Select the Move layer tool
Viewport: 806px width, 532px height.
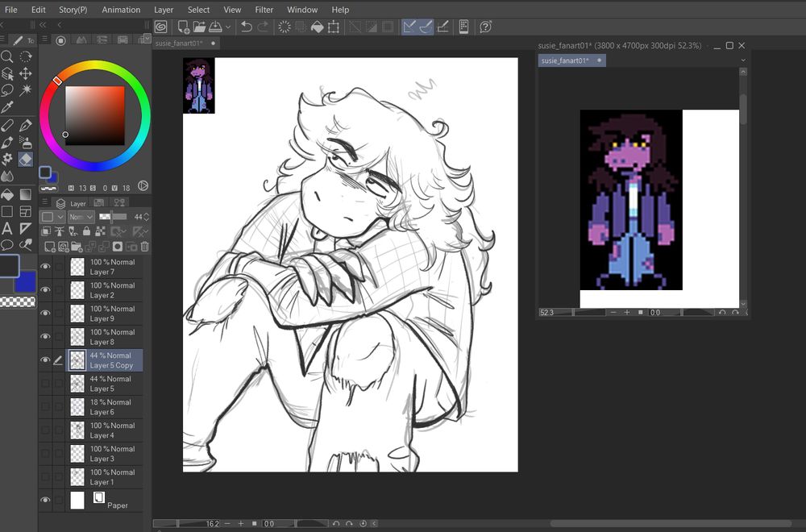(x=26, y=73)
